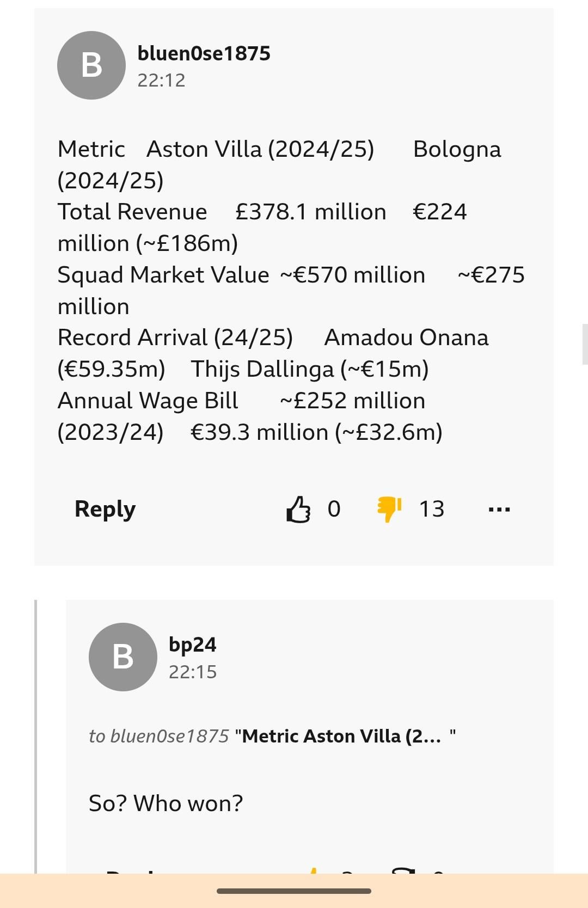Tap the partially visible yellow thumbs up on bp24's reply
Image resolution: width=588 pixels, height=908 pixels.
[313, 871]
